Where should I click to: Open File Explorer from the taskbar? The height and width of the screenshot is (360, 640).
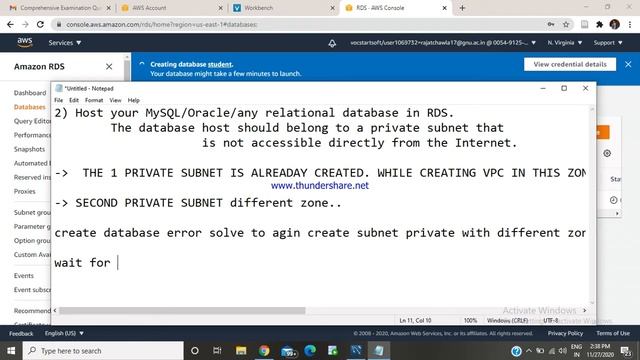click(241, 351)
